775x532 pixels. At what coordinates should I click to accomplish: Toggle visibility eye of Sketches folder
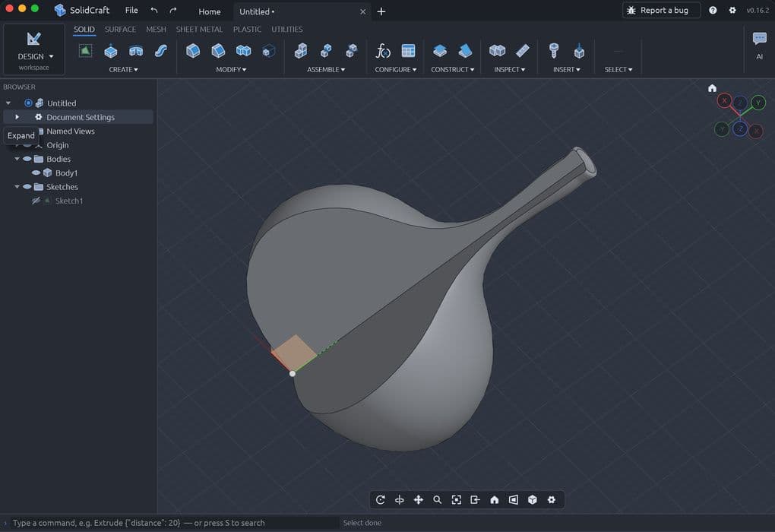click(27, 186)
